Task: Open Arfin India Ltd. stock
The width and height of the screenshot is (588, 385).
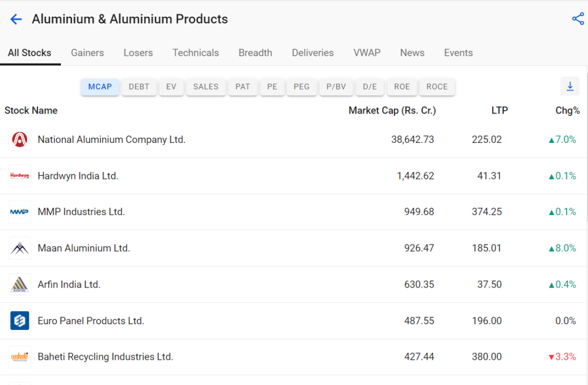Action: 69,285
